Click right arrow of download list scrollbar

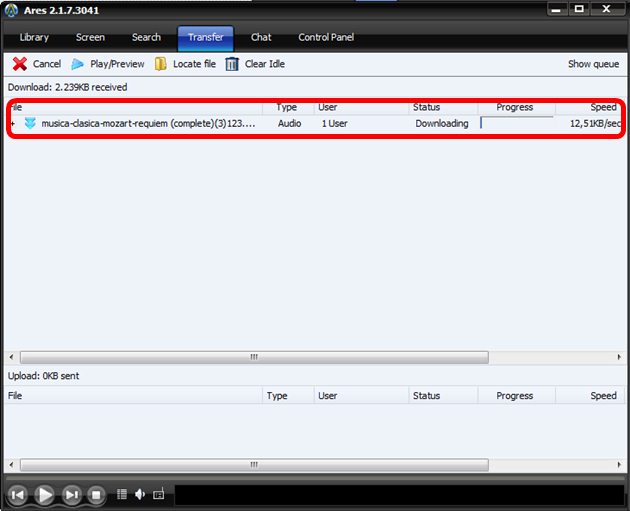[619, 357]
